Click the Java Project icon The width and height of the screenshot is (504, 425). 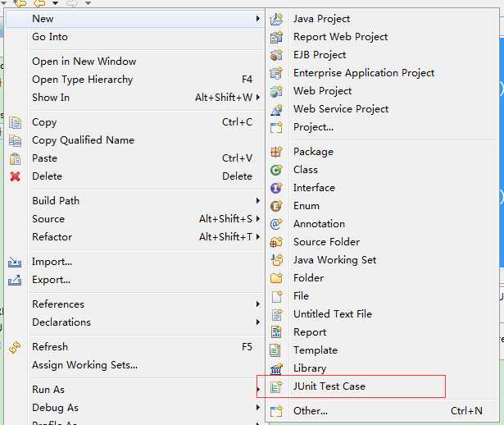(x=276, y=19)
